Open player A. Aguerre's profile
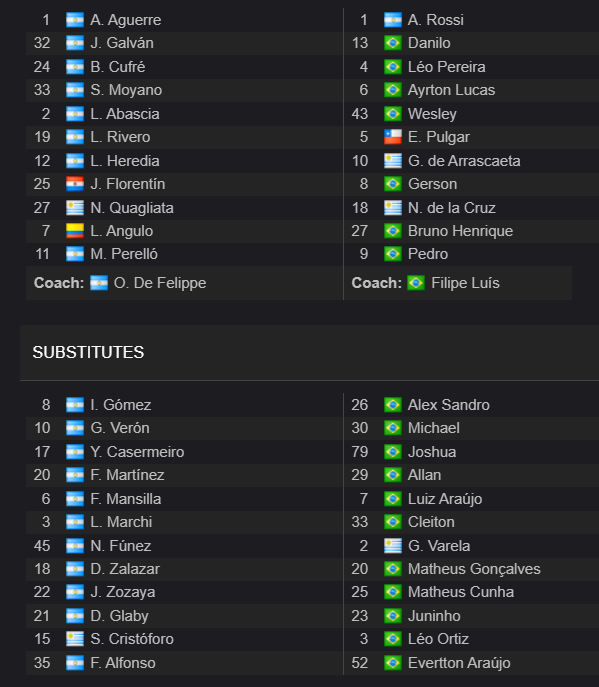This screenshot has height=687, width=599. 126,20
